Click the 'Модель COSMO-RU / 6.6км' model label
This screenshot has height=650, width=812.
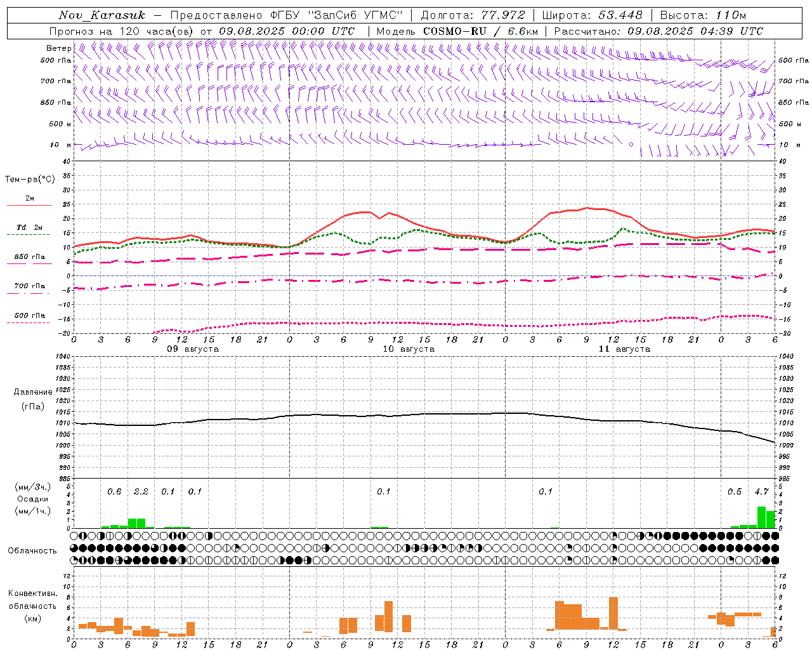coord(457,31)
